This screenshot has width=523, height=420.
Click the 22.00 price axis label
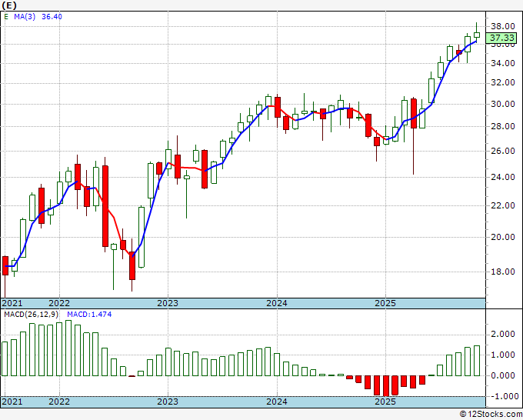pyautogui.click(x=503, y=205)
